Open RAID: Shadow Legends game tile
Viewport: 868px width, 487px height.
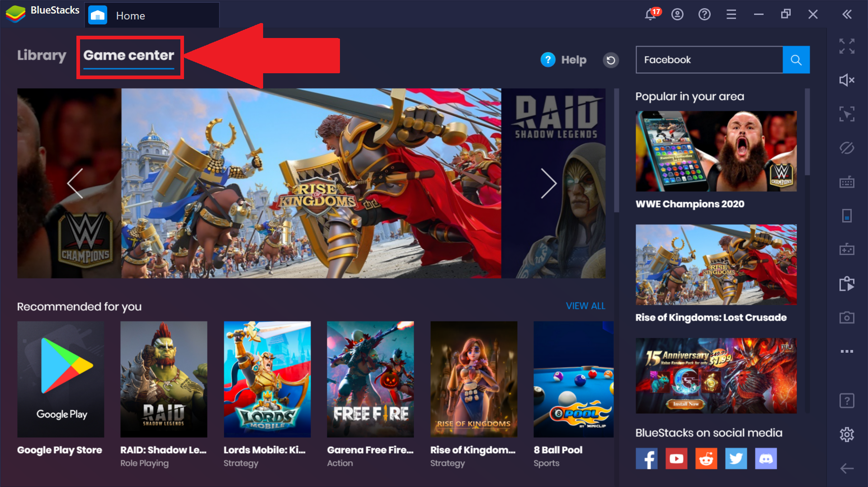coord(164,379)
